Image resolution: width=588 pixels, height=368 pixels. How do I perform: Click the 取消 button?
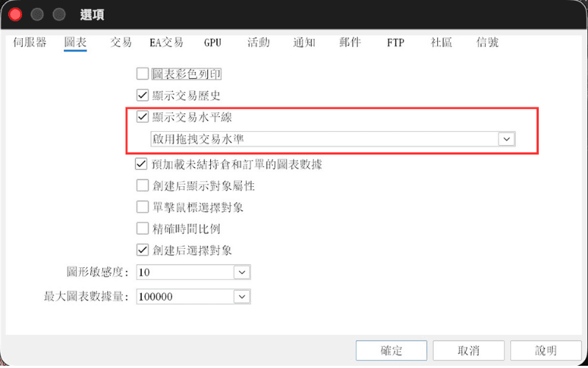469,350
